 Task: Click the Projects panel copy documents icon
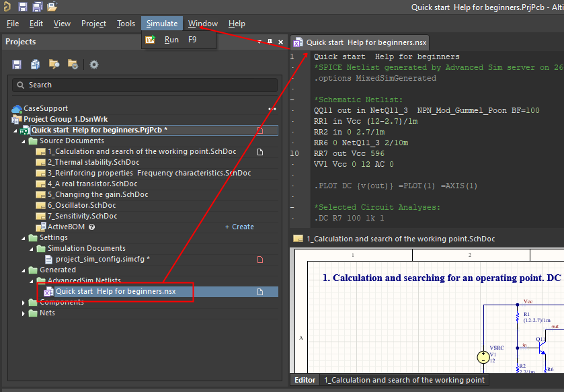pyautogui.click(x=35, y=65)
